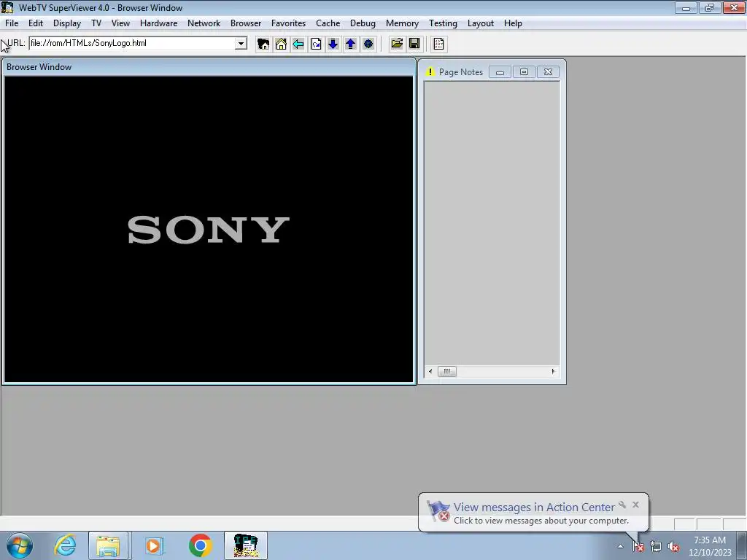747x560 pixels.
Task: Open the File menu
Action: point(12,23)
